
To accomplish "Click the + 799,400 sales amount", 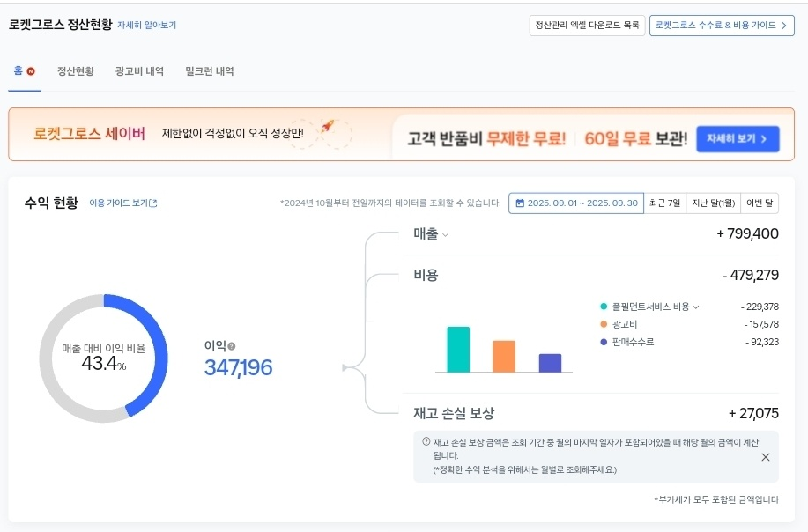I will [747, 233].
